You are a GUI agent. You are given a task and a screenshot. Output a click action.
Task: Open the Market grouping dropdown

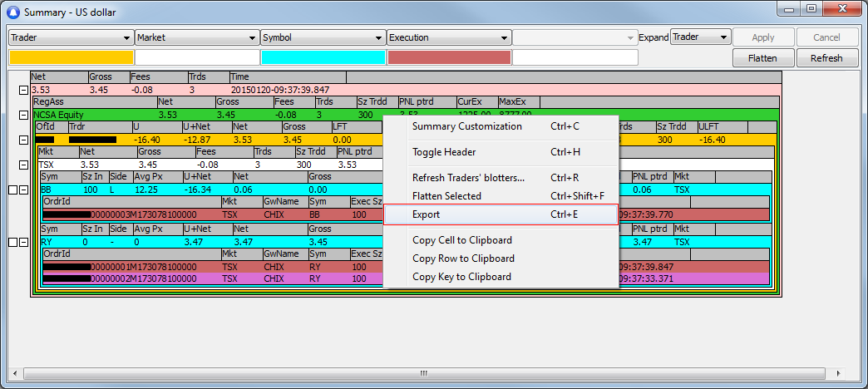click(x=253, y=37)
